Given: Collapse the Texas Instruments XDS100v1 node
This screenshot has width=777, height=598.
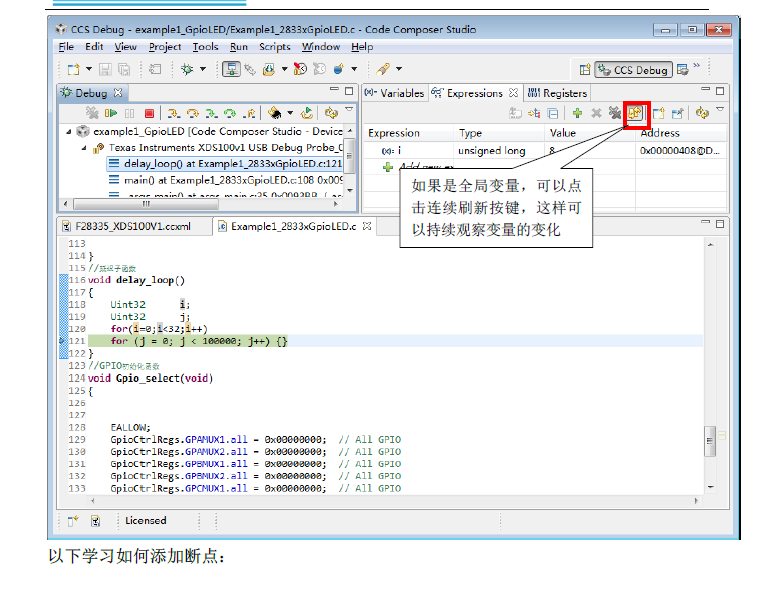Looking at the screenshot, I should [84, 148].
